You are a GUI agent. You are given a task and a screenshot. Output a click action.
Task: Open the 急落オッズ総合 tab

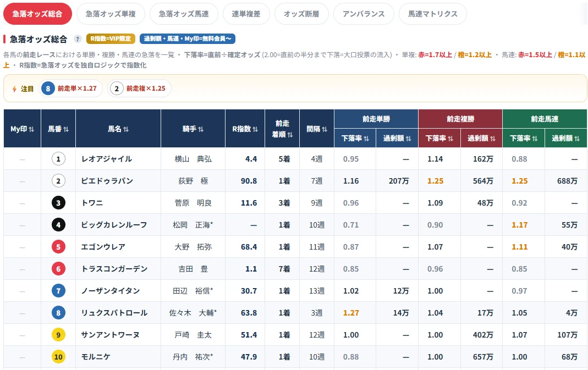tap(37, 14)
